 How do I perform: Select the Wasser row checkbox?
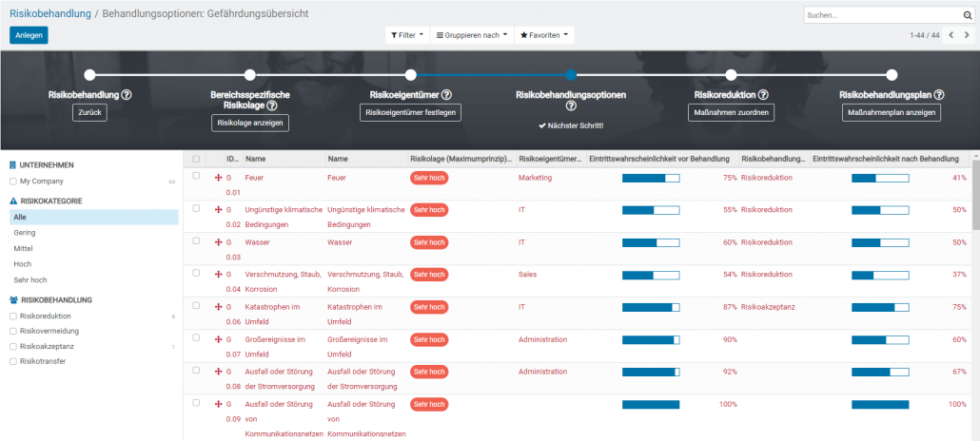(x=196, y=241)
